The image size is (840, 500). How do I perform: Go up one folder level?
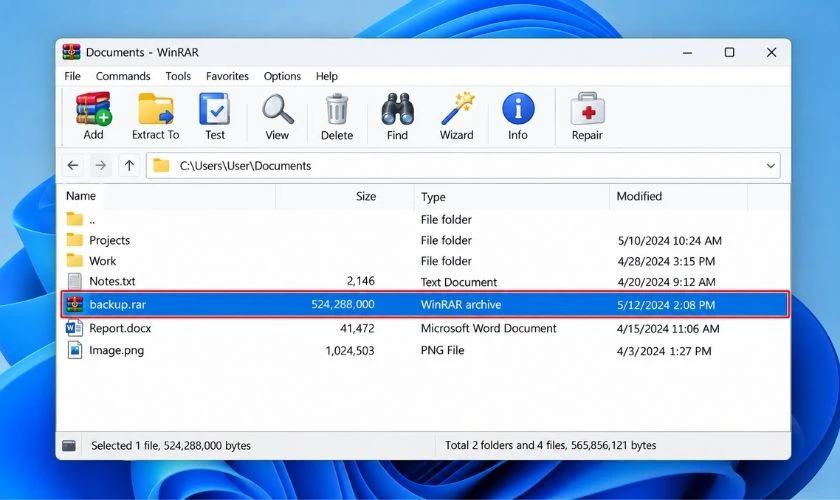pyautogui.click(x=129, y=166)
